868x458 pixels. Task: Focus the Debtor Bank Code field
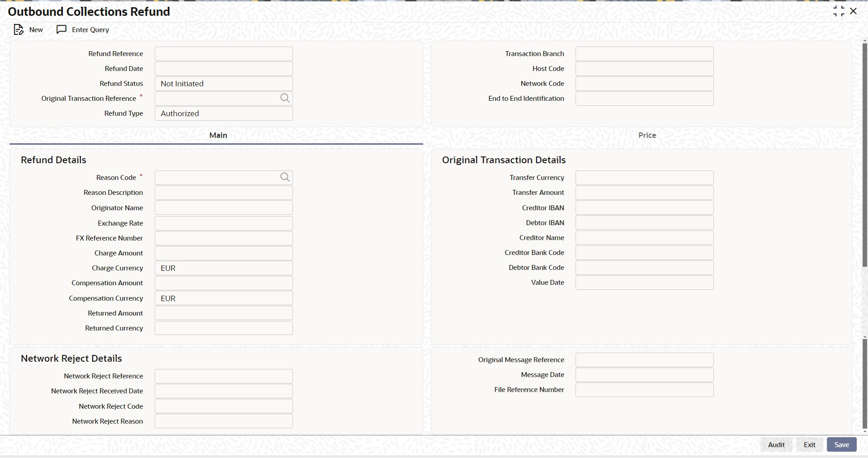pos(645,268)
